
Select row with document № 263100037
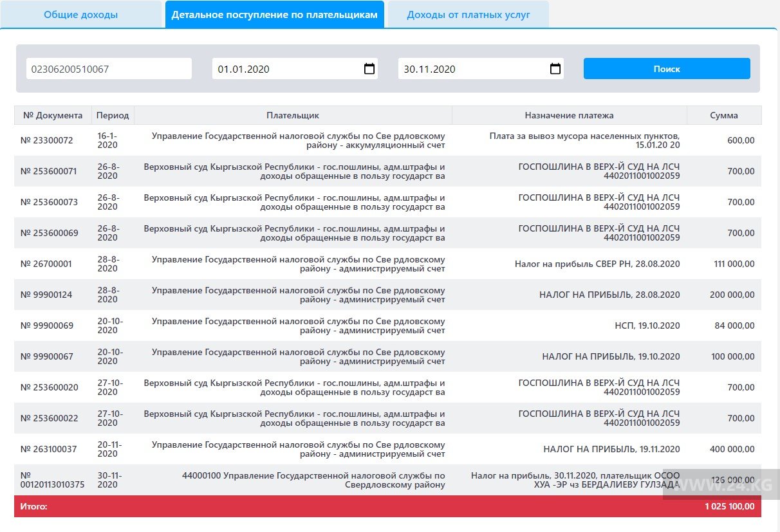(49, 449)
